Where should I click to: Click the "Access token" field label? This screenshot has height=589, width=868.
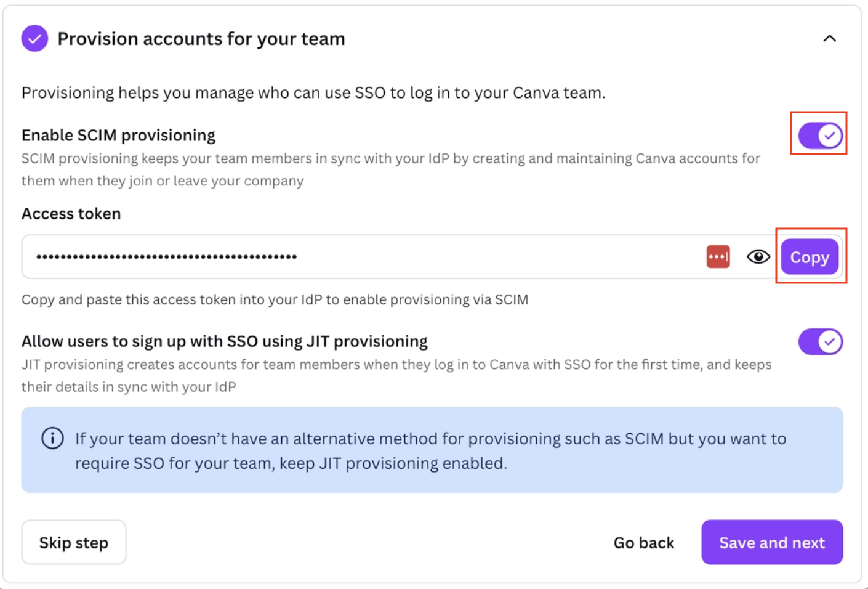71,214
